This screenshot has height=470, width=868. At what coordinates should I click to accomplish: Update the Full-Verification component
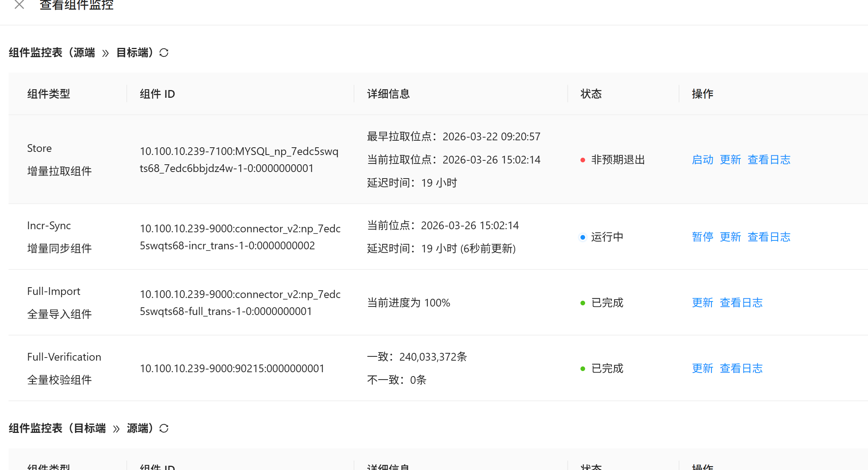tap(702, 368)
